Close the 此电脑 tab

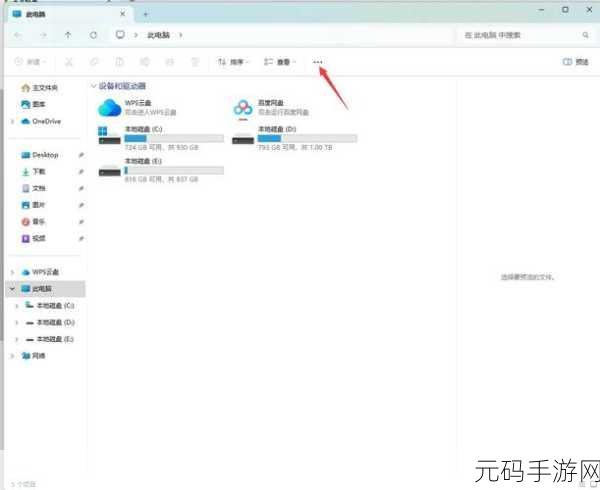pos(122,14)
